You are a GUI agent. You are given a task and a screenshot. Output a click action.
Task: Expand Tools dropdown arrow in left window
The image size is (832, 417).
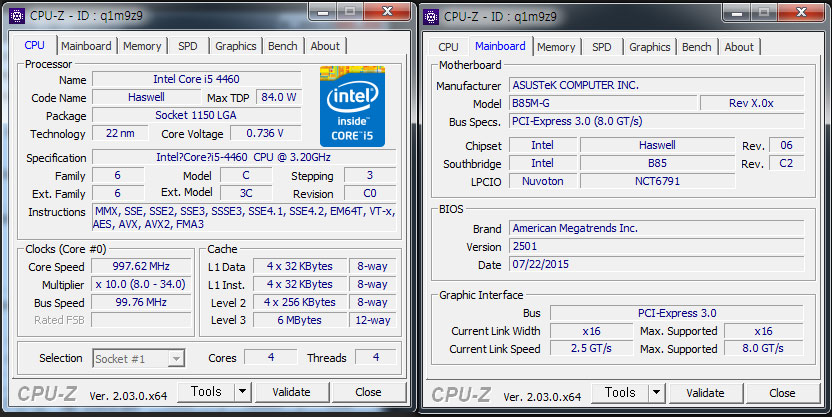[x=242, y=392]
